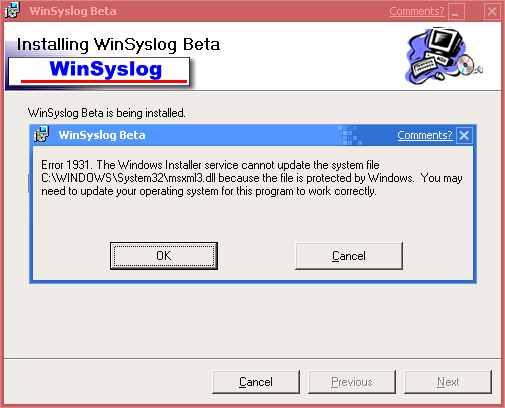Viewport: 505px width, 408px height.
Task: Click the Next button
Action: [x=448, y=382]
